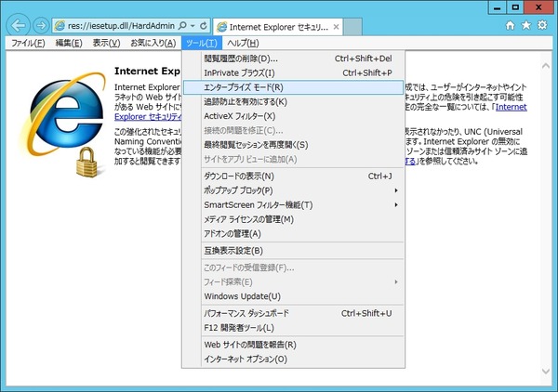Click the page scrollbar down arrow

[546, 372]
